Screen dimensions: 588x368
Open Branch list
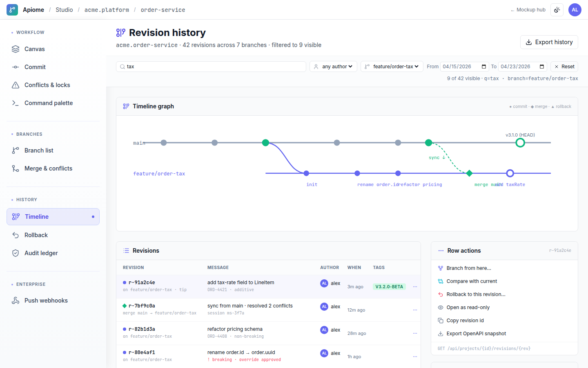click(x=53, y=150)
